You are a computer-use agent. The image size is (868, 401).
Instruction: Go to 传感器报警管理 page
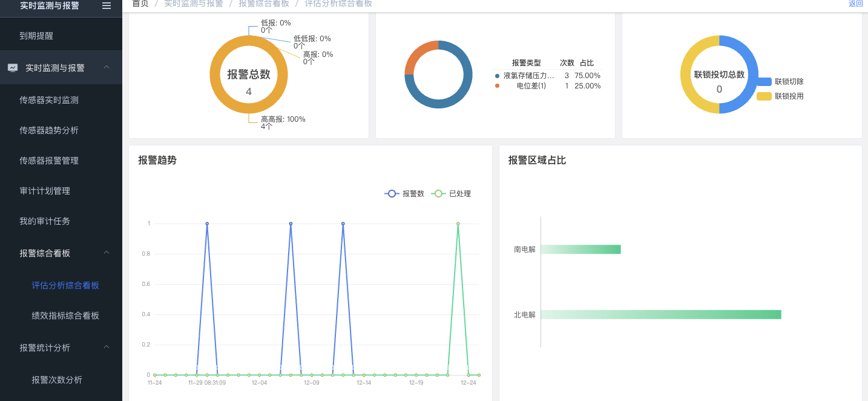click(49, 161)
